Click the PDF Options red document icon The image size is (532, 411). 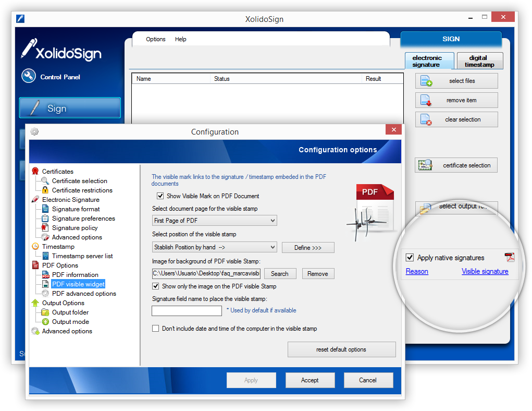(x=35, y=265)
